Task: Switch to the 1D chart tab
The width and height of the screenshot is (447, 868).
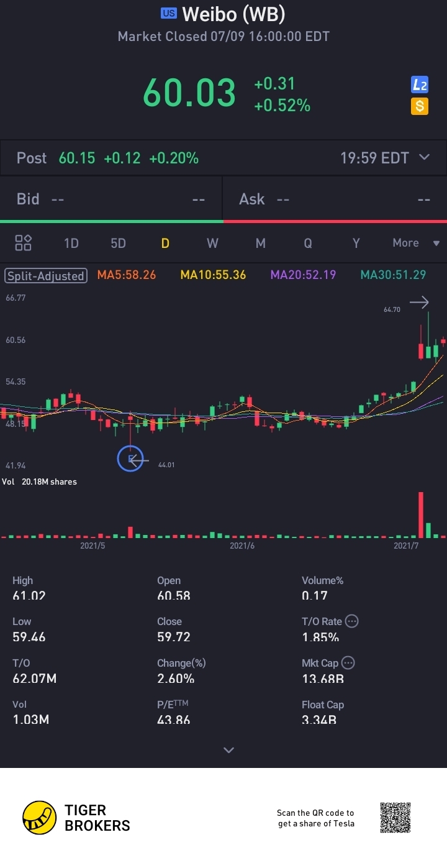Action: click(71, 243)
